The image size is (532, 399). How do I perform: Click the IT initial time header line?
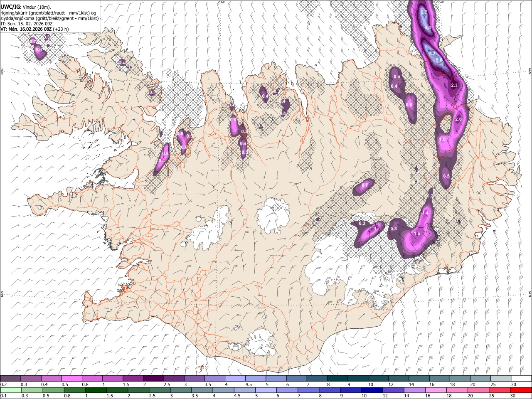tap(26, 24)
